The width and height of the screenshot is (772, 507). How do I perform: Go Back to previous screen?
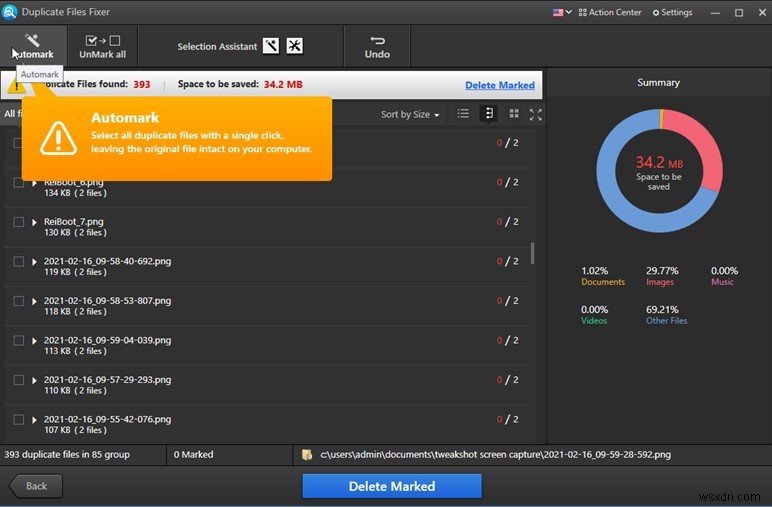point(36,486)
